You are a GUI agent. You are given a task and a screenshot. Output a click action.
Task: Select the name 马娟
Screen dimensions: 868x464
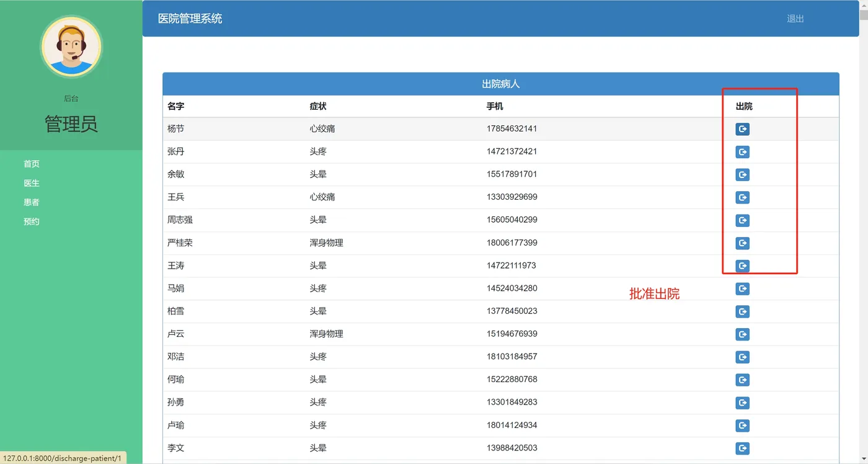tap(176, 288)
